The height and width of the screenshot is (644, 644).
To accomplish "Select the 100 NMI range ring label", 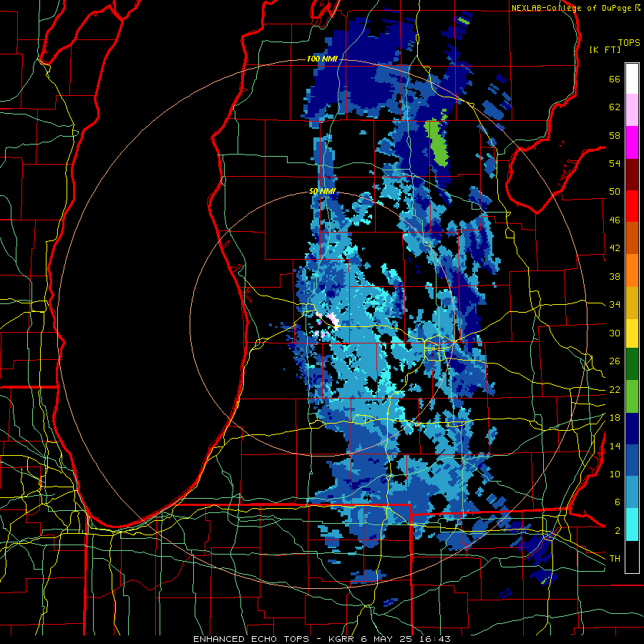I will [322, 59].
